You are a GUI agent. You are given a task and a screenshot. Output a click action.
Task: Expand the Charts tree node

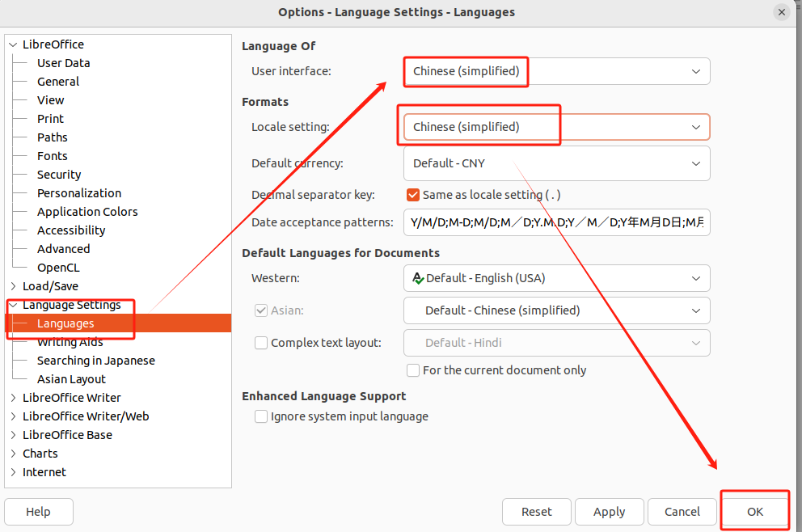(13, 454)
